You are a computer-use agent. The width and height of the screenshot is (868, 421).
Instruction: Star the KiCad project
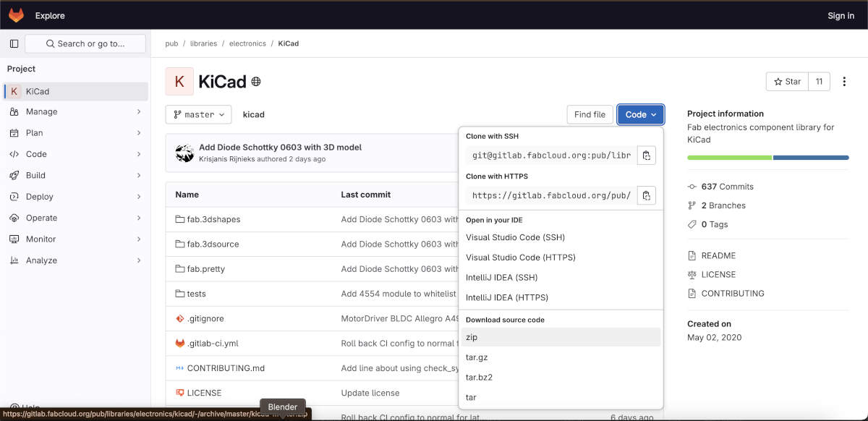point(787,82)
